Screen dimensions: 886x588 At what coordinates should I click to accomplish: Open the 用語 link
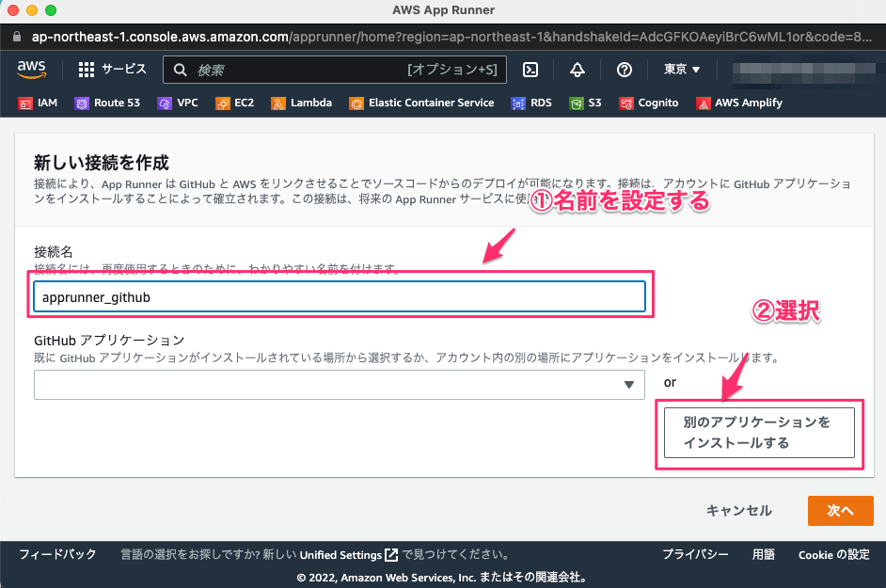764,554
